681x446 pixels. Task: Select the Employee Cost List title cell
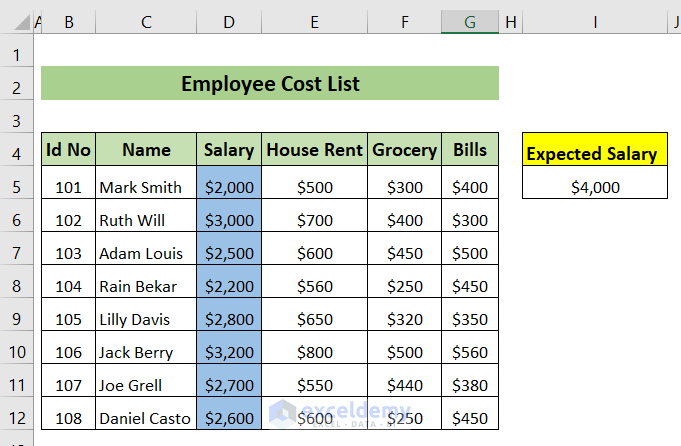[270, 84]
